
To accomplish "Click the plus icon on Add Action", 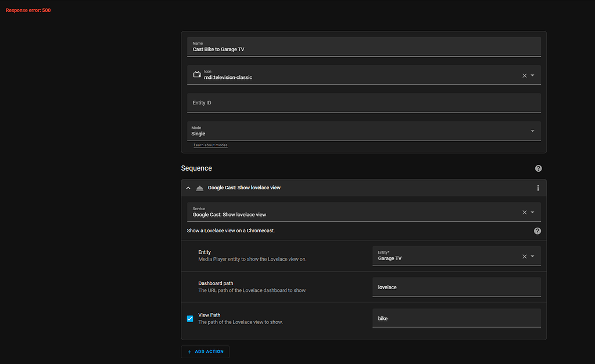I will click(190, 352).
